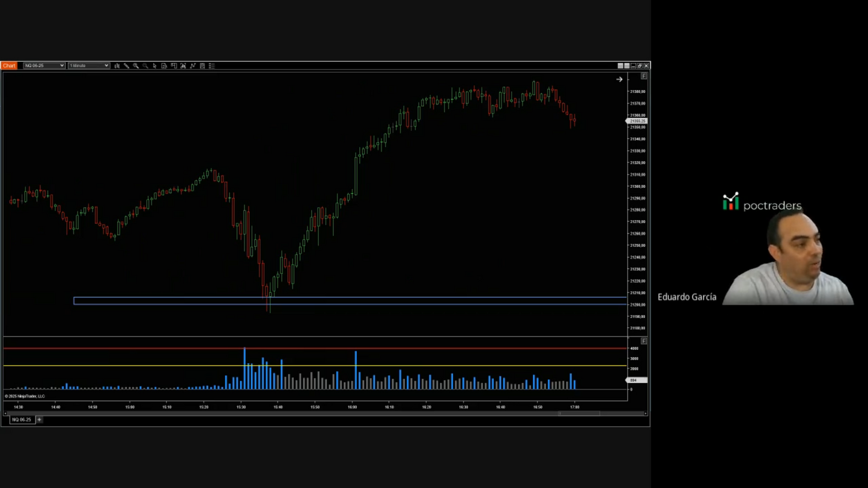The height and width of the screenshot is (488, 868).
Task: Open the chart Properties list icon
Action: click(211, 66)
